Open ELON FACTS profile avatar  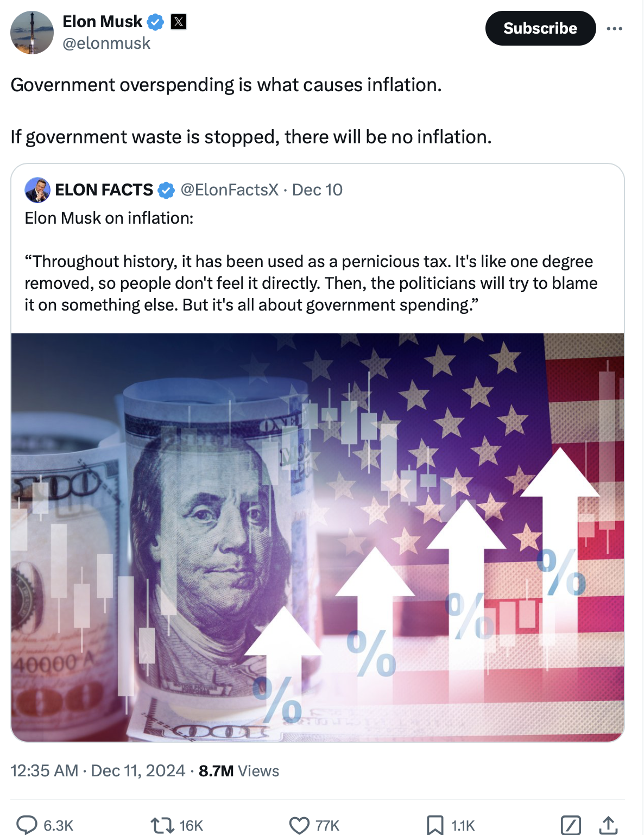click(37, 190)
